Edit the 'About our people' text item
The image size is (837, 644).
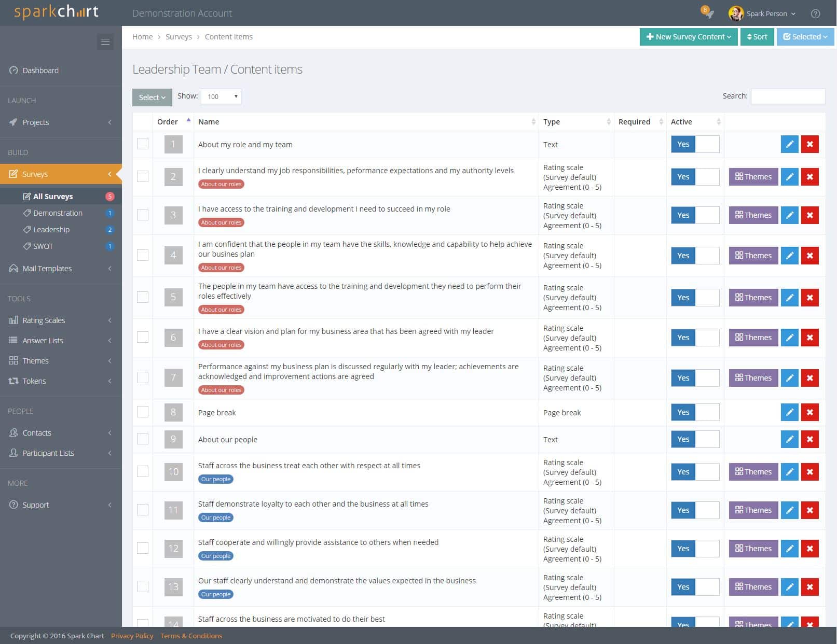789,439
